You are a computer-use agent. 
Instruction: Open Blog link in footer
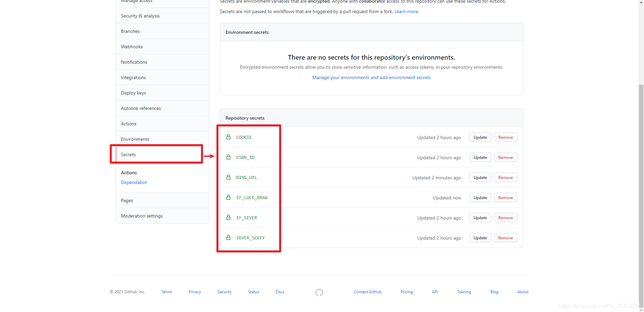(x=494, y=292)
